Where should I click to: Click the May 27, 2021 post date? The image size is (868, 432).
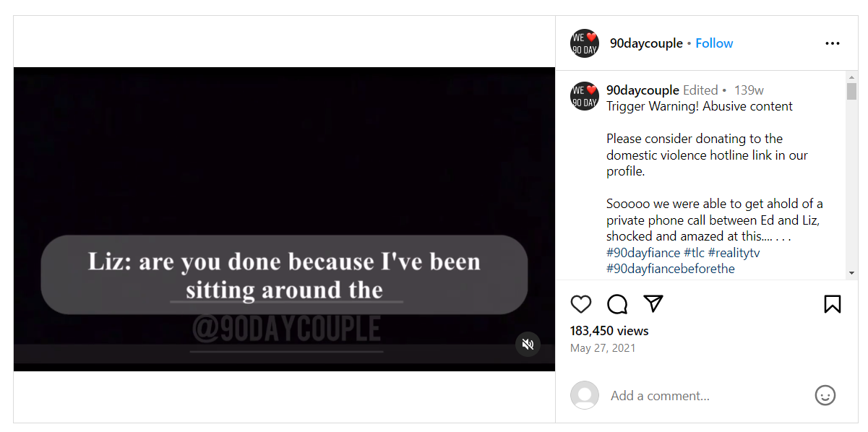(x=603, y=348)
